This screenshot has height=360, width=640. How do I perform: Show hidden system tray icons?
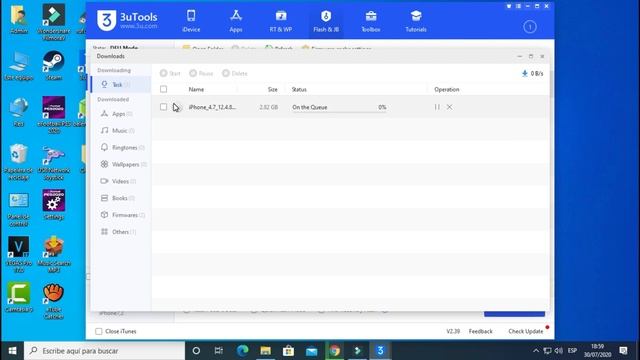pos(536,351)
